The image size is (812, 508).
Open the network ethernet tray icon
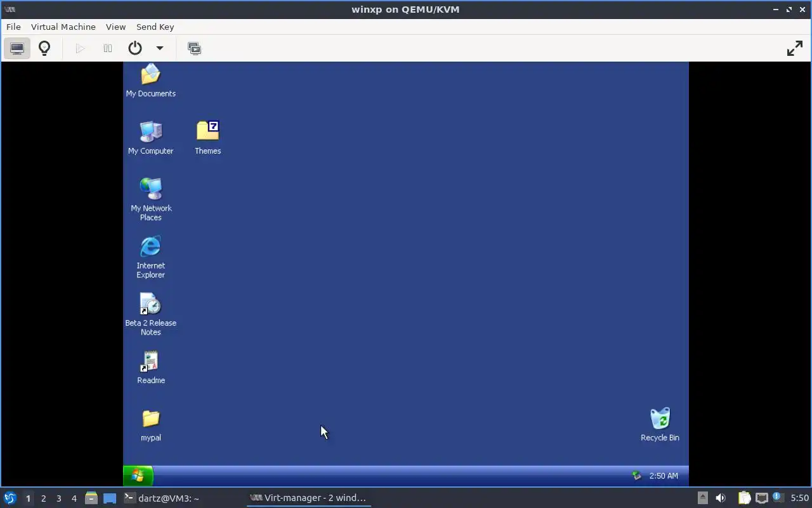point(762,498)
